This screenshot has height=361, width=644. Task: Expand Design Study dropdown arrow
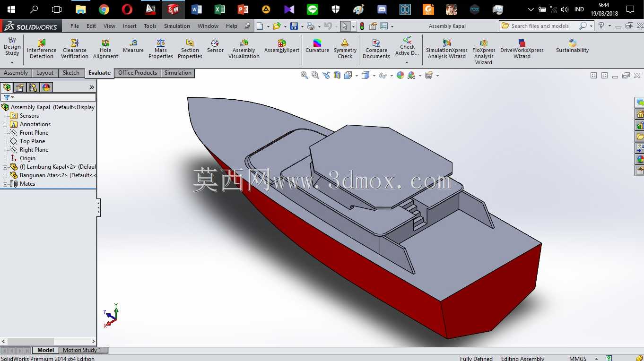click(x=12, y=62)
